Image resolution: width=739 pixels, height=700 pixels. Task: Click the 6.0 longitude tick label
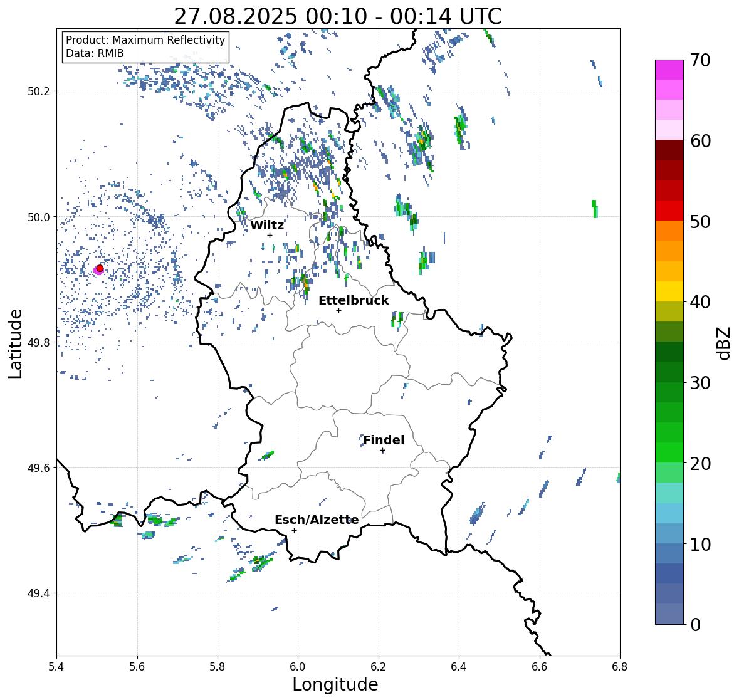click(298, 666)
